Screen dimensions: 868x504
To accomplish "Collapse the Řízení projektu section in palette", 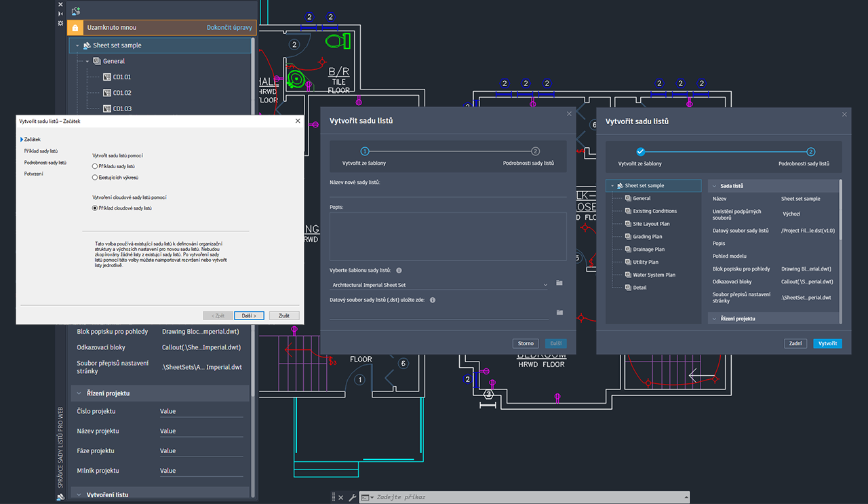I will point(79,393).
